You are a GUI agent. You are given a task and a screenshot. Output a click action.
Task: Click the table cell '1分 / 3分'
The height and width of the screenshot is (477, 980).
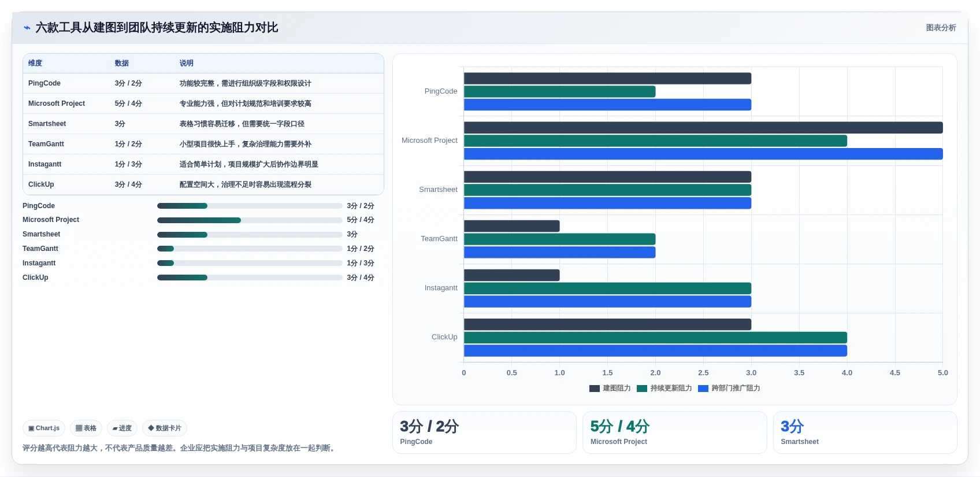[128, 164]
